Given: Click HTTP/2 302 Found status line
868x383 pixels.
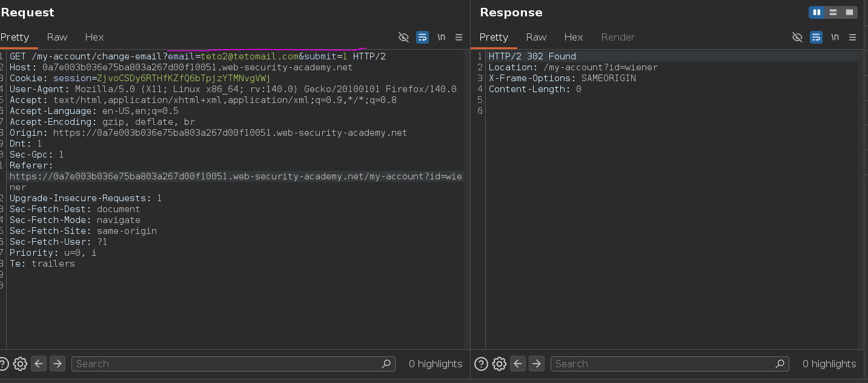Looking at the screenshot, I should [x=532, y=56].
